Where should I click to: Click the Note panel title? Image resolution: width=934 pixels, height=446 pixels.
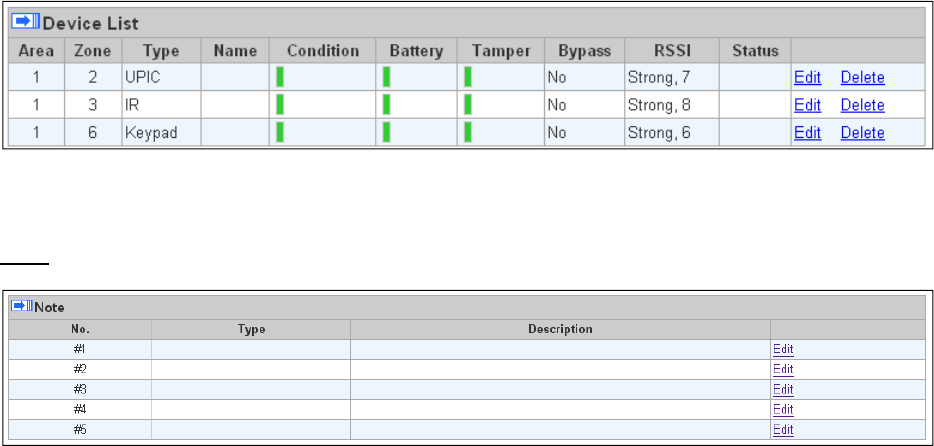coord(49,308)
